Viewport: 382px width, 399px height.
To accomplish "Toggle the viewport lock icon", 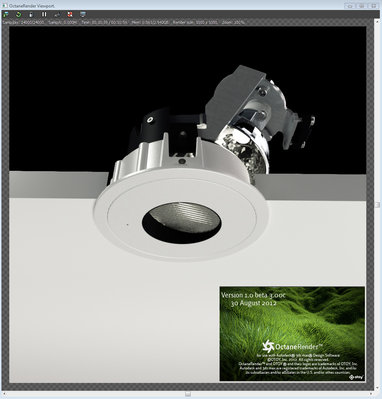I will click(x=31, y=14).
